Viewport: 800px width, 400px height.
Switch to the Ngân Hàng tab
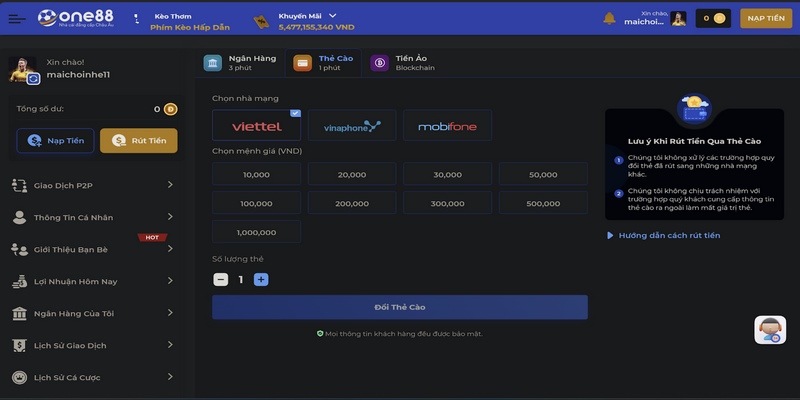click(240, 63)
